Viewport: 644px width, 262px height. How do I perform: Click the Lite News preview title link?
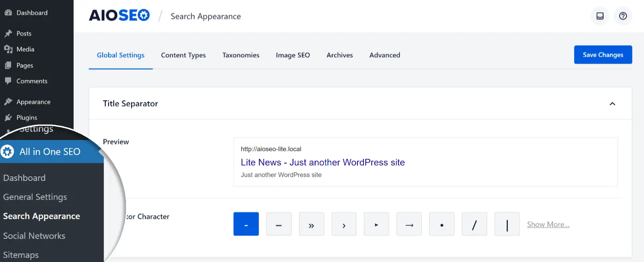pyautogui.click(x=323, y=162)
